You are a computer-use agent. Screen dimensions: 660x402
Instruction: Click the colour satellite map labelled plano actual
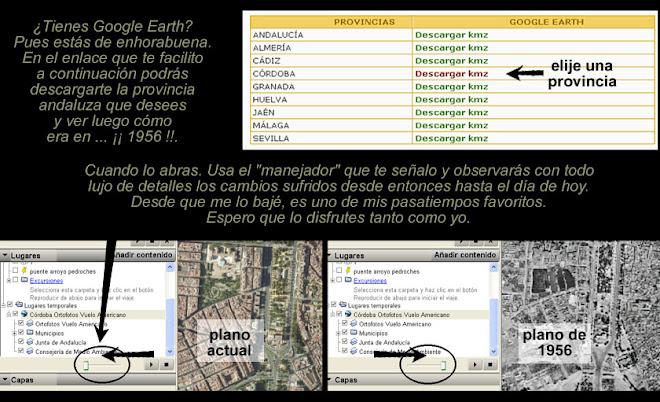tap(250, 316)
